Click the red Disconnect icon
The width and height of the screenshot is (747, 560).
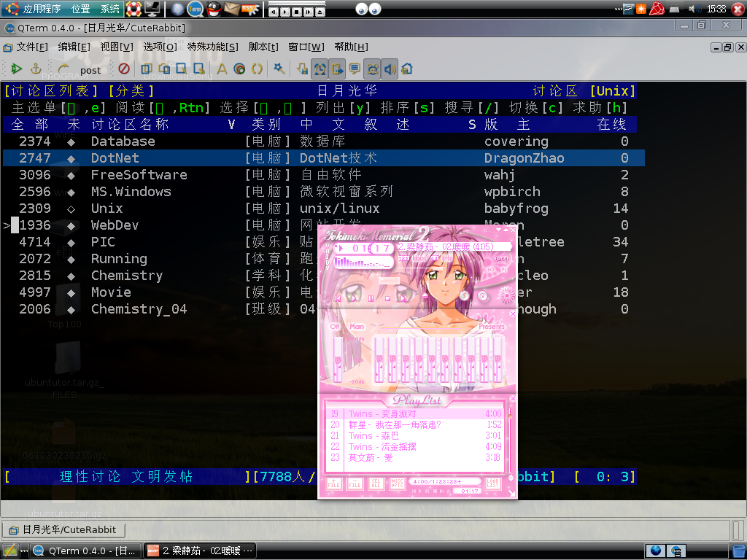pos(124,69)
